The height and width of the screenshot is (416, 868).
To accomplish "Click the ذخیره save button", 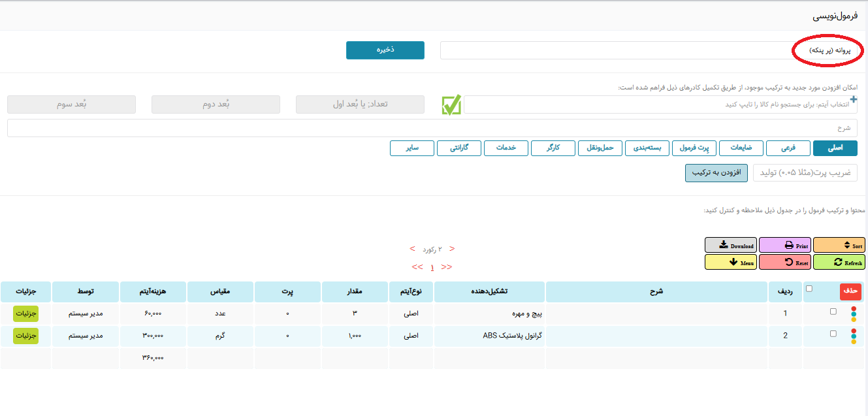I will pyautogui.click(x=385, y=50).
